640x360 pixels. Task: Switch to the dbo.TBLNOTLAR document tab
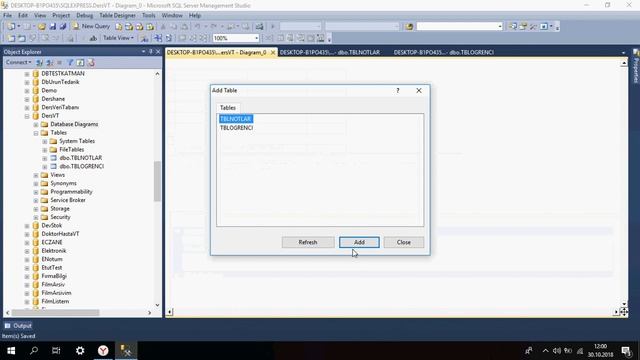click(330, 52)
